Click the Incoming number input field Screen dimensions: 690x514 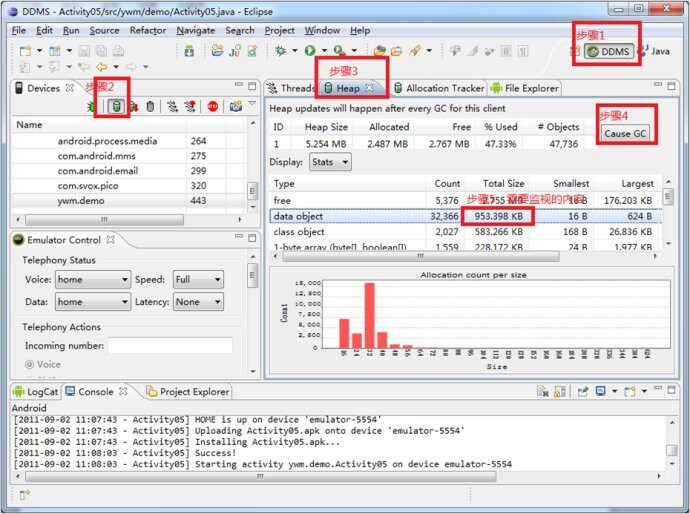(x=170, y=346)
